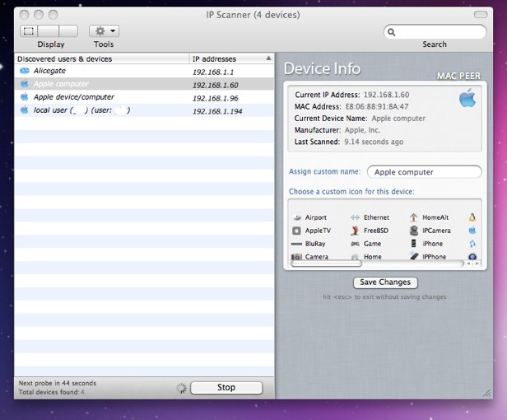Click into the Search field
507x420 pixels.
[x=435, y=32]
